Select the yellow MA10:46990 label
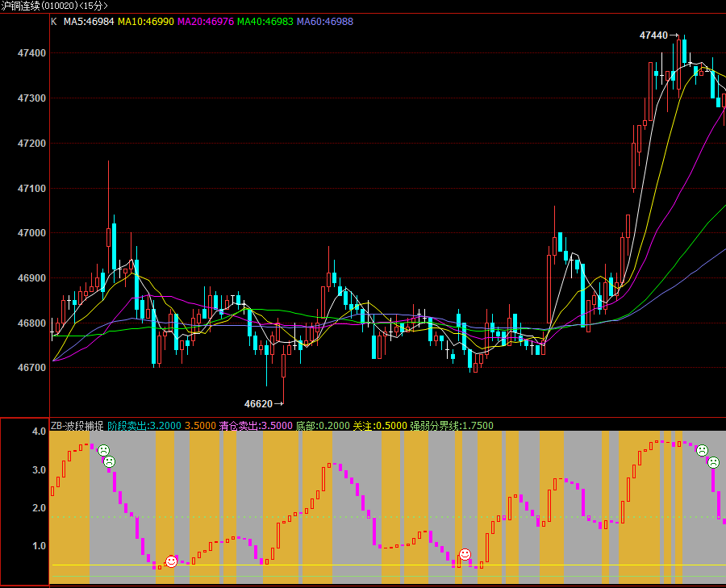 [x=145, y=22]
